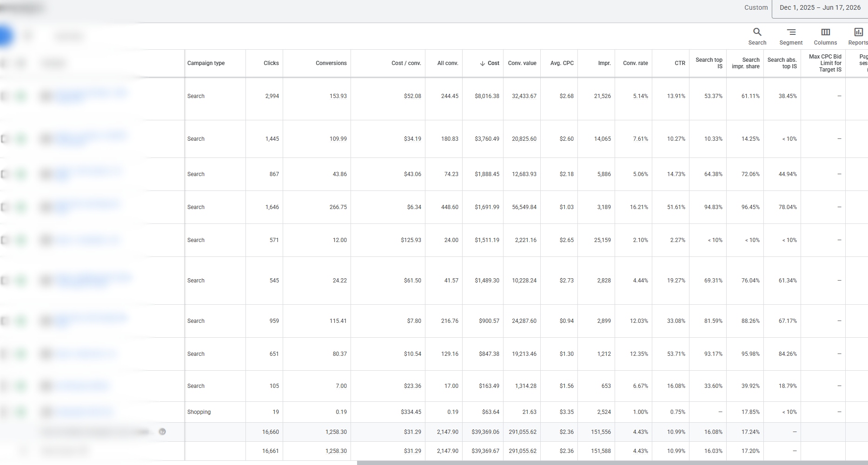Sort by Avg. CPC column header
This screenshot has height=465, width=868.
point(562,63)
